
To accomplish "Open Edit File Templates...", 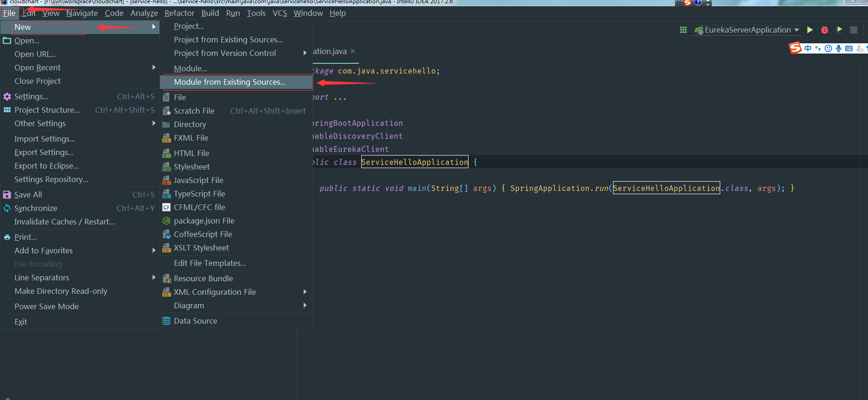I will tap(236, 263).
